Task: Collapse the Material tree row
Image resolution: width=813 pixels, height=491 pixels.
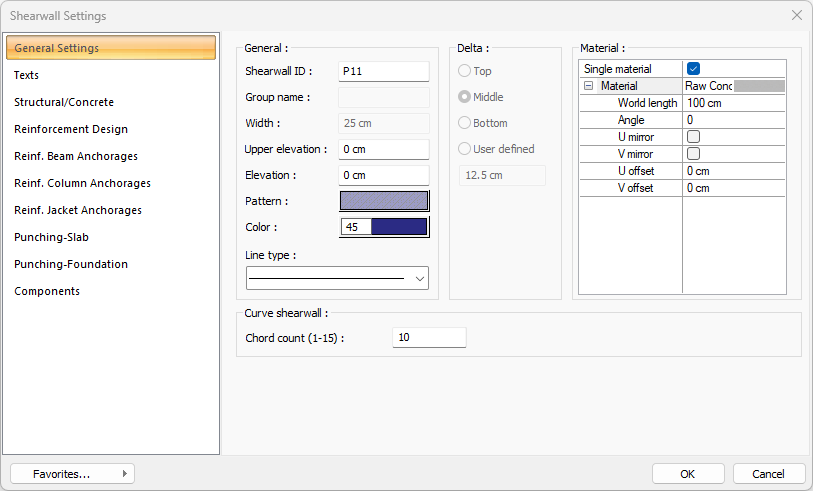Action: (588, 87)
